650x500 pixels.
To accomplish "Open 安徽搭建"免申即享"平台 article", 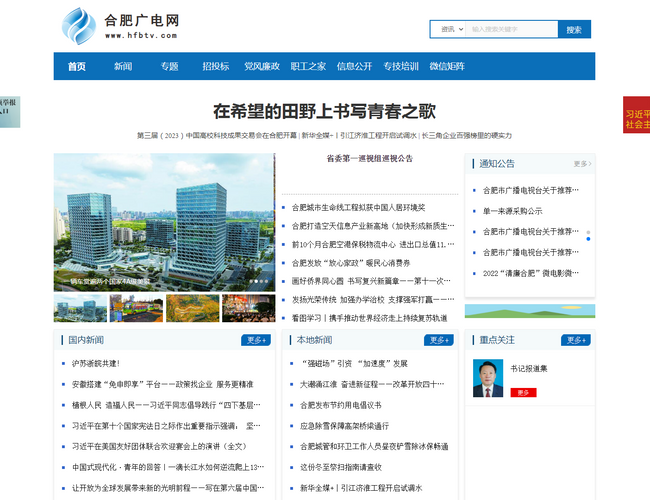I will click(162, 384).
